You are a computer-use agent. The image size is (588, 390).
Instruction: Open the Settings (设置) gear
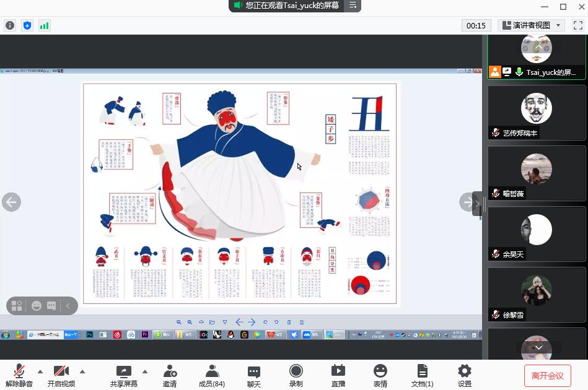(x=465, y=375)
